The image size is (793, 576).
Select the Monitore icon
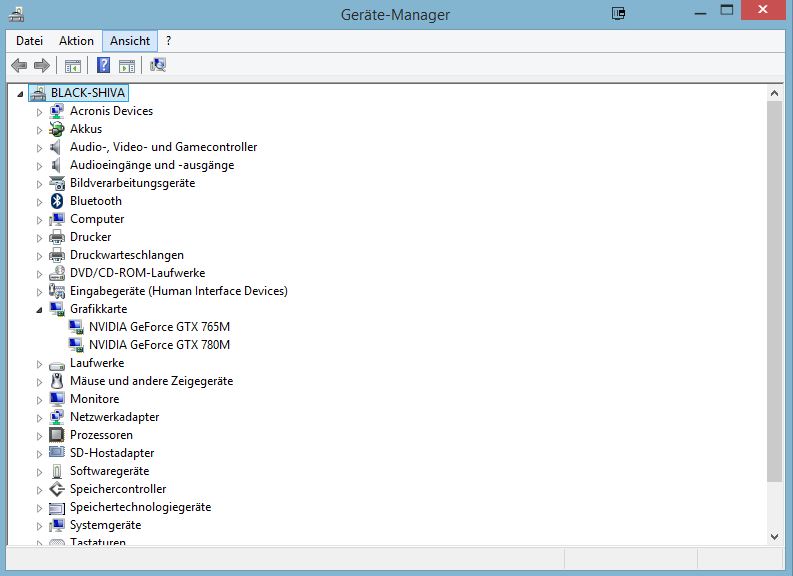pos(57,399)
